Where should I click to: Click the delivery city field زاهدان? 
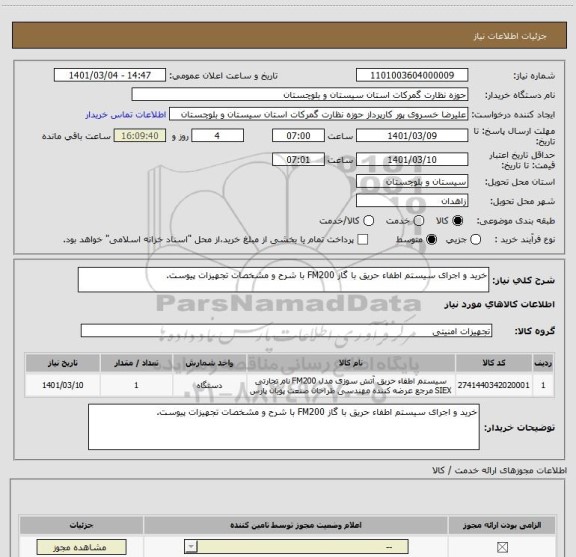pos(412,201)
